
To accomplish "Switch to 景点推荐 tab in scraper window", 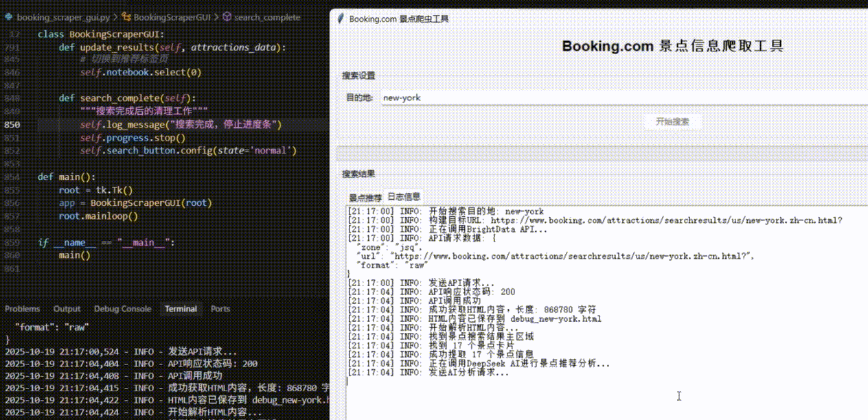I will (x=365, y=198).
